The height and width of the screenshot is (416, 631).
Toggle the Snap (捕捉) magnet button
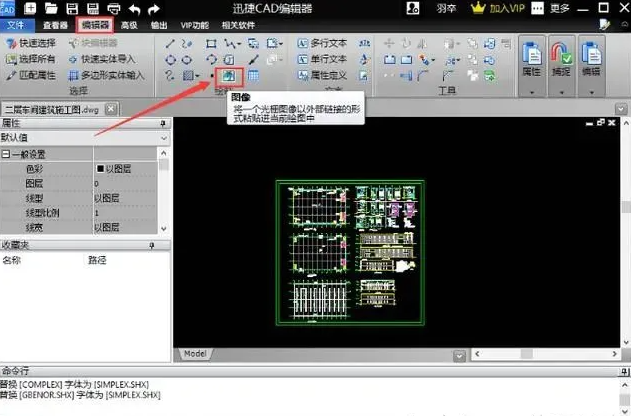pyautogui.click(x=563, y=62)
